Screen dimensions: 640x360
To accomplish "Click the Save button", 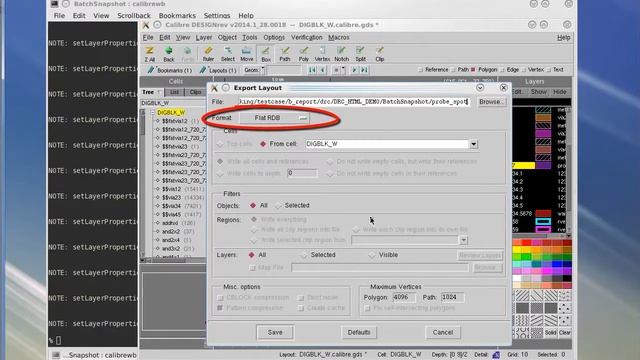I will (275, 332).
